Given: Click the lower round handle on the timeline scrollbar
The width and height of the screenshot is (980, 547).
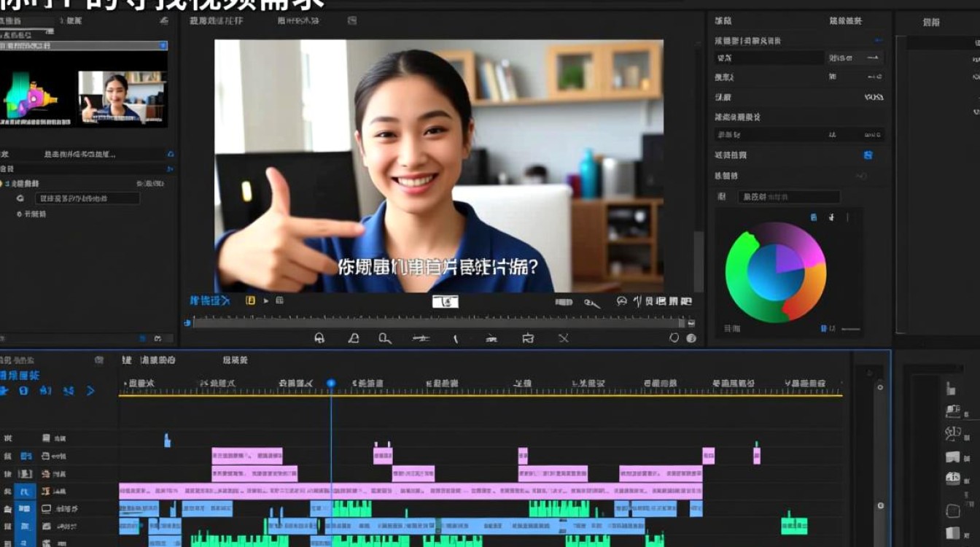Looking at the screenshot, I should [x=880, y=505].
